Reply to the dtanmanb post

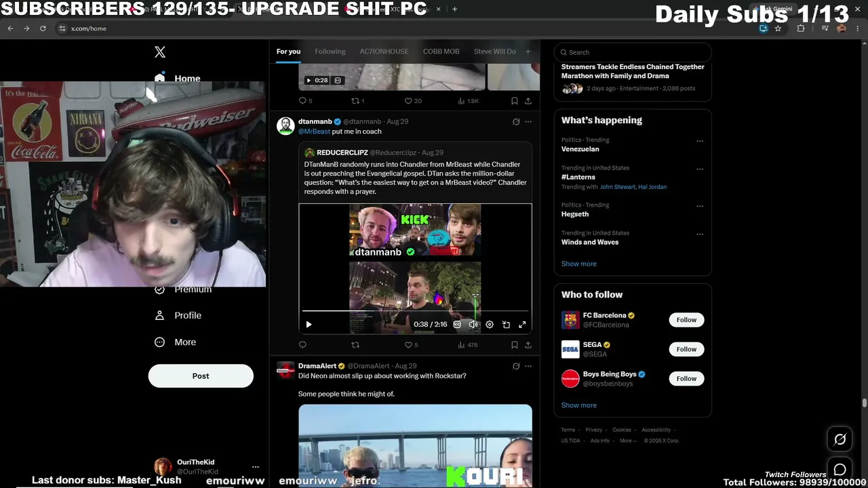coord(302,345)
